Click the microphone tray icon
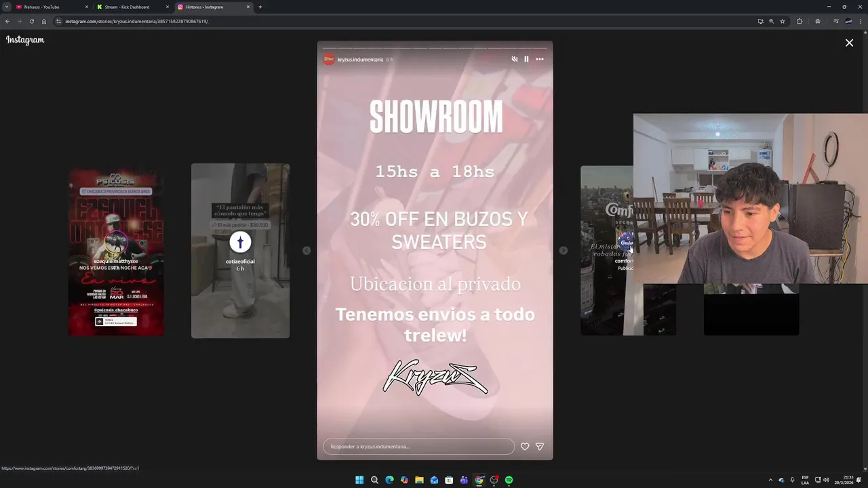This screenshot has height=488, width=868. pos(792,480)
